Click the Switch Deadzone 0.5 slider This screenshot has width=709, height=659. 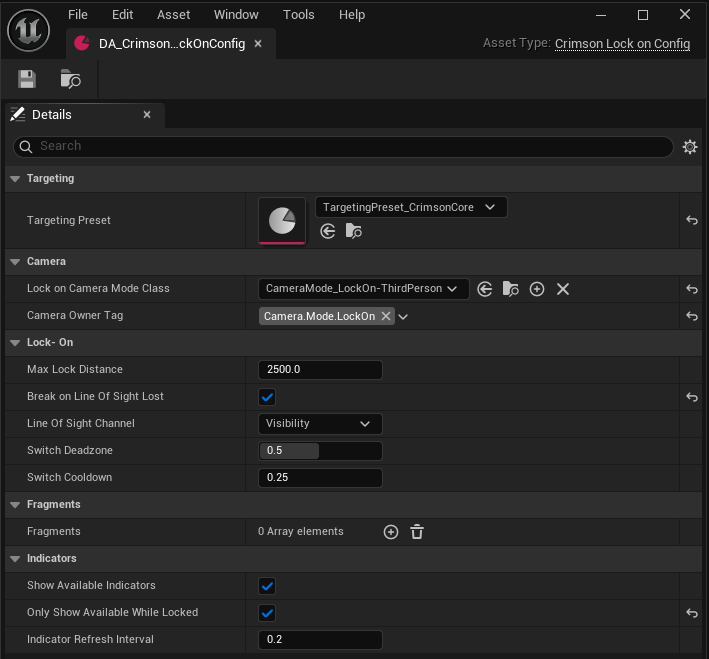(x=320, y=451)
